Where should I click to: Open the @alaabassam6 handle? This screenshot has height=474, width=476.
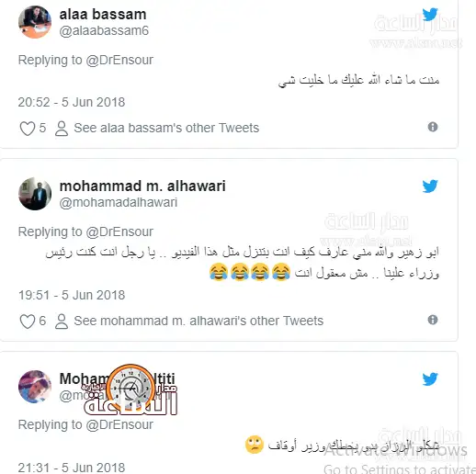pos(104,30)
